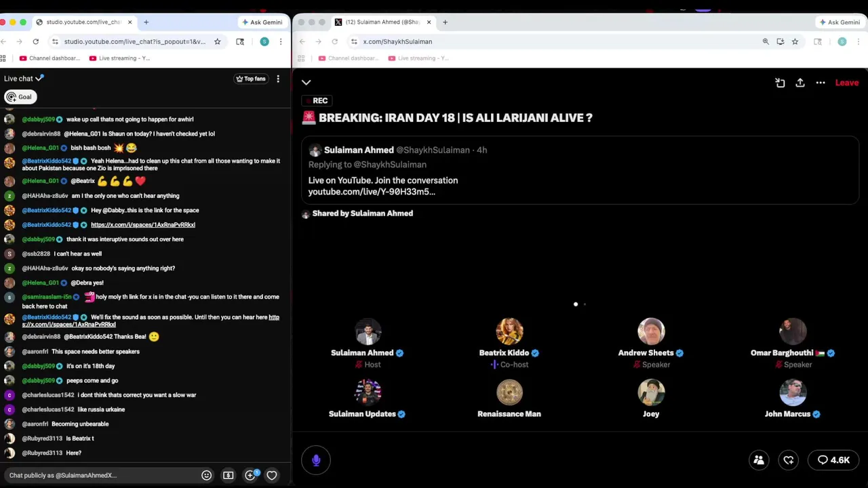
Task: Click the Goal chip in live chat
Action: (x=19, y=97)
